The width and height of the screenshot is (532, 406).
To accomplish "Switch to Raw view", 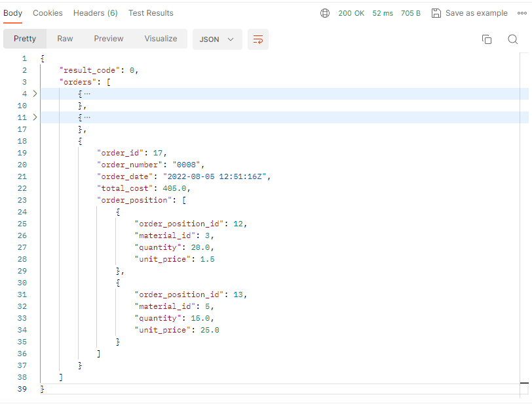I will click(65, 39).
